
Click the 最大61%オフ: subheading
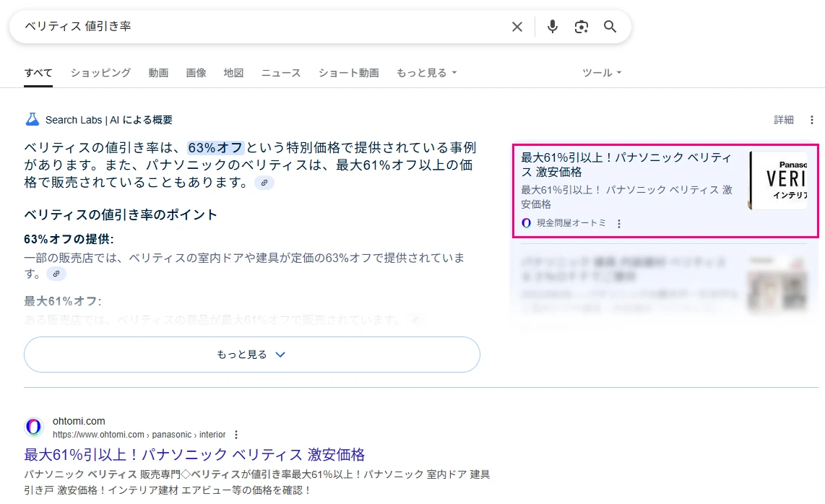pyautogui.click(x=63, y=301)
